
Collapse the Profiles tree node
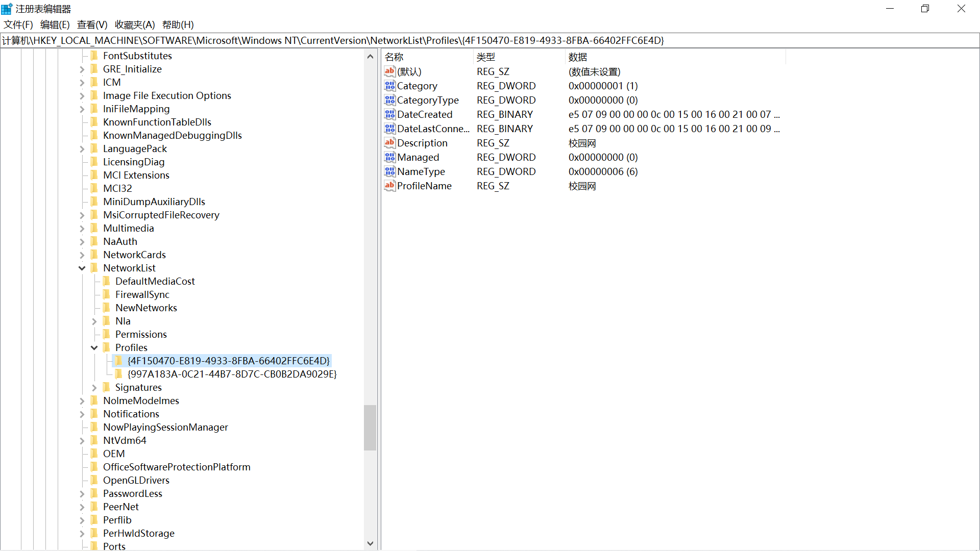(94, 347)
